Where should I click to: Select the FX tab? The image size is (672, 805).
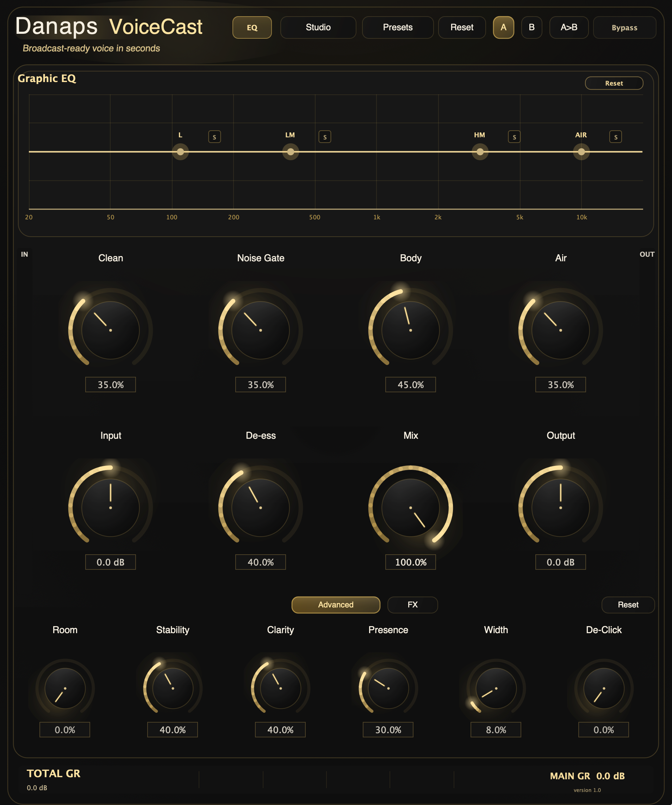412,605
